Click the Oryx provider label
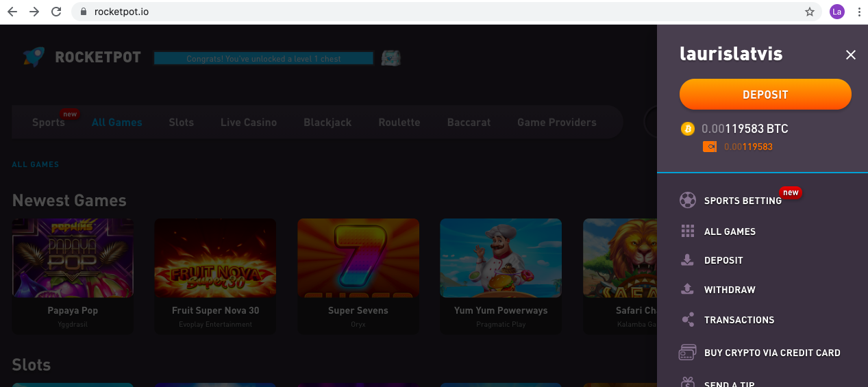 click(358, 325)
